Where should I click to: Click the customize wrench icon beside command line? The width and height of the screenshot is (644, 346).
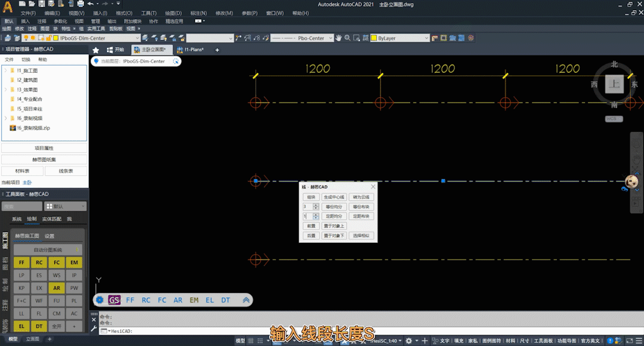(x=94, y=328)
